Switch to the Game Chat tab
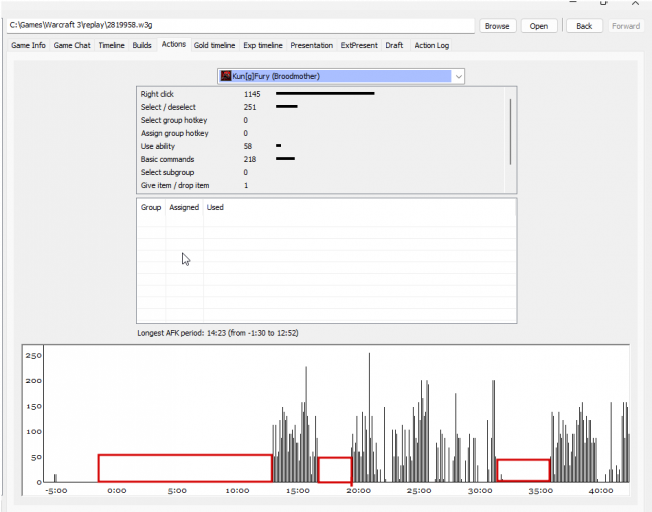 72,45
